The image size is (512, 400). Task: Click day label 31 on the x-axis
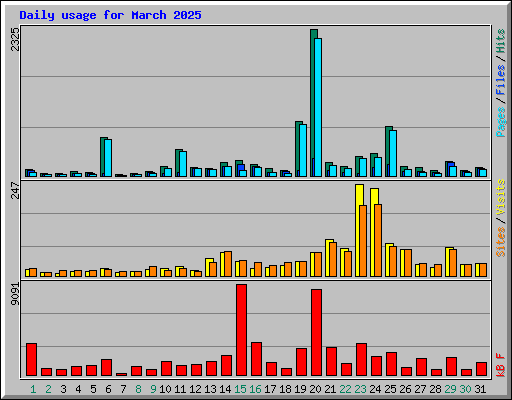click(480, 389)
